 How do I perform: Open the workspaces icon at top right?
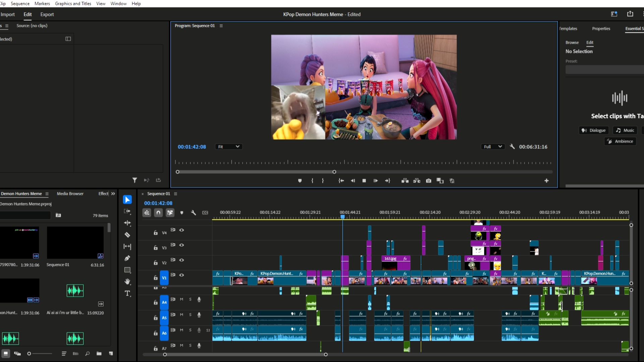(x=614, y=14)
